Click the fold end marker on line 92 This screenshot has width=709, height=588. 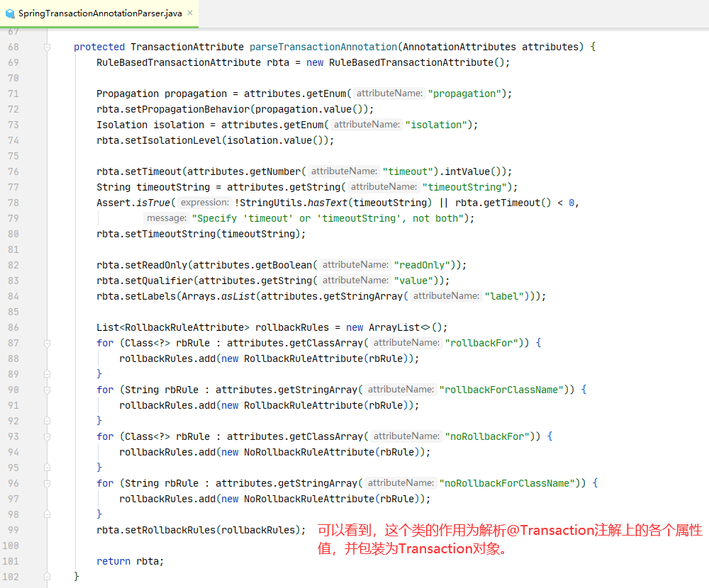point(47,421)
